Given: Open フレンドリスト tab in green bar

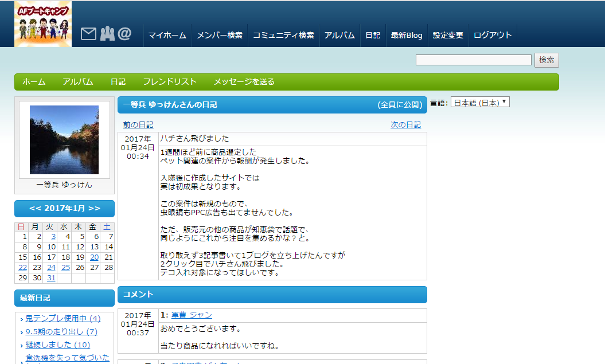Looking at the screenshot, I should pyautogui.click(x=170, y=82).
